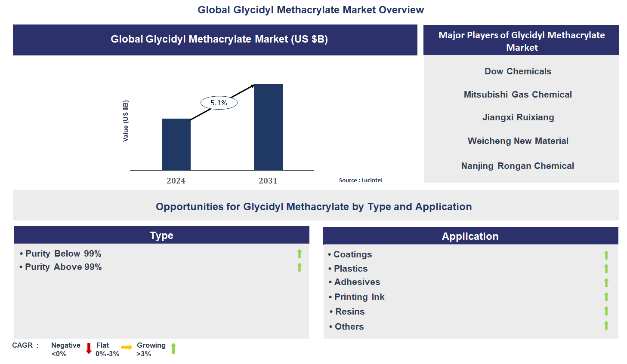The image size is (627, 364).
Task: Click arrow beside Purity Above 99%
Action: point(299,267)
